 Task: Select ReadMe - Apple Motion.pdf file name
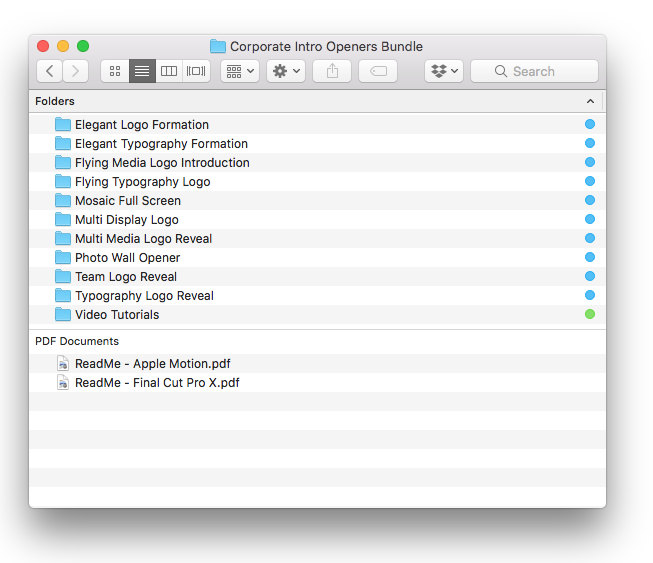(152, 364)
